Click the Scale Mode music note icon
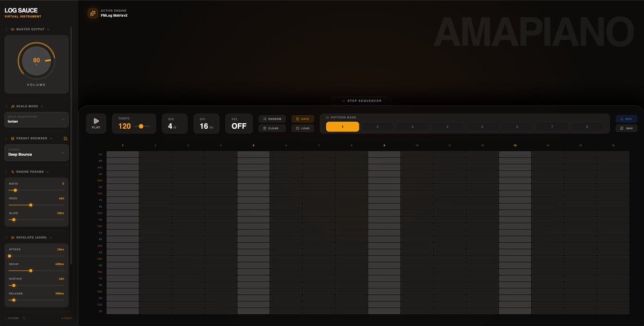644x326 pixels. tap(12, 106)
